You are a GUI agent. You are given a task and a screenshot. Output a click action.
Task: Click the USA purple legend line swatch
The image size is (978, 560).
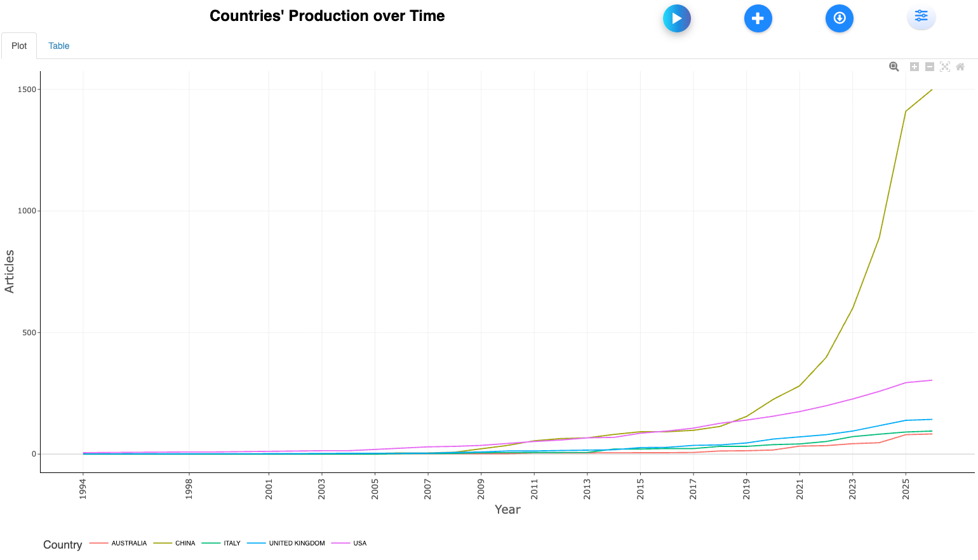tap(341, 543)
